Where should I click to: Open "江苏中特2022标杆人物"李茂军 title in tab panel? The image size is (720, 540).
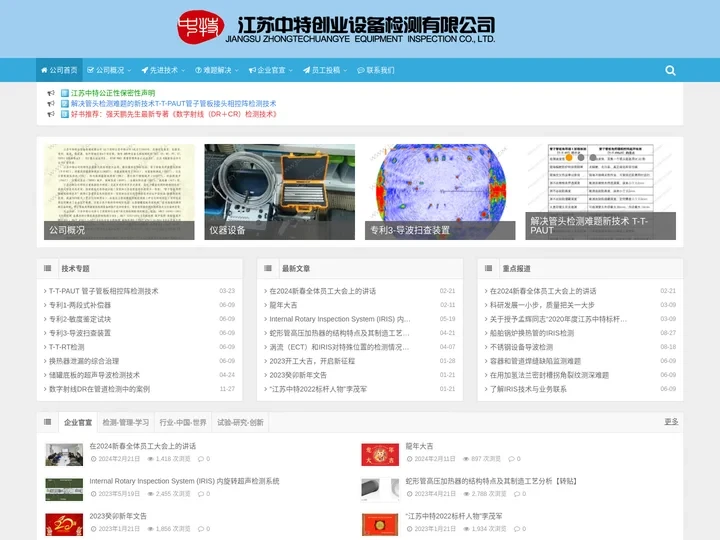pyautogui.click(x=454, y=516)
